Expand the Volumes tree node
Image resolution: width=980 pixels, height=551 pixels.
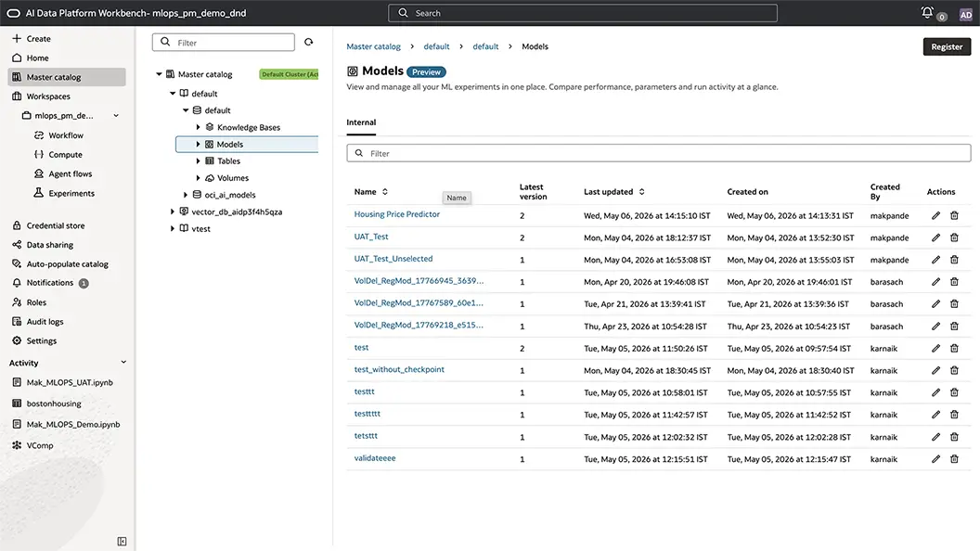[x=198, y=177]
